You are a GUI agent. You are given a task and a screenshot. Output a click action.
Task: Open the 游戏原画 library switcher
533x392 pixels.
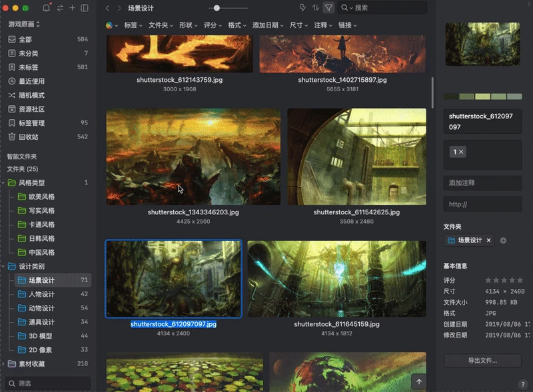(x=24, y=24)
